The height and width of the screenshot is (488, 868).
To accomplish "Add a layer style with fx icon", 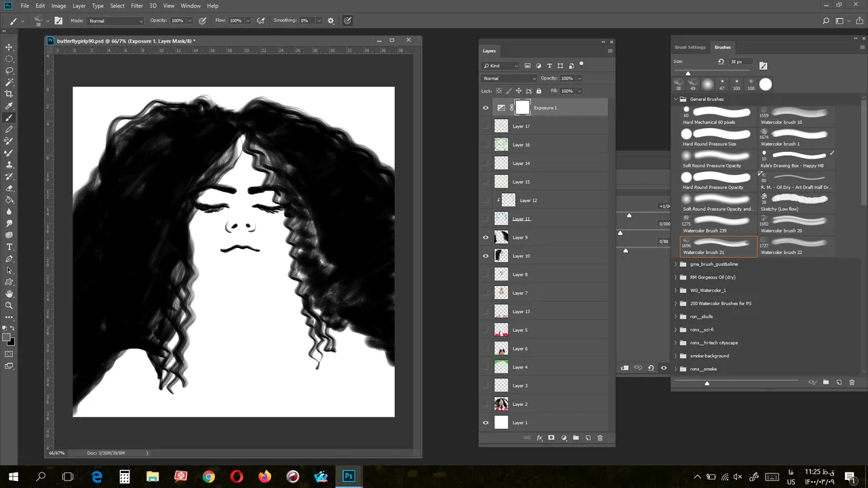I will [x=539, y=438].
